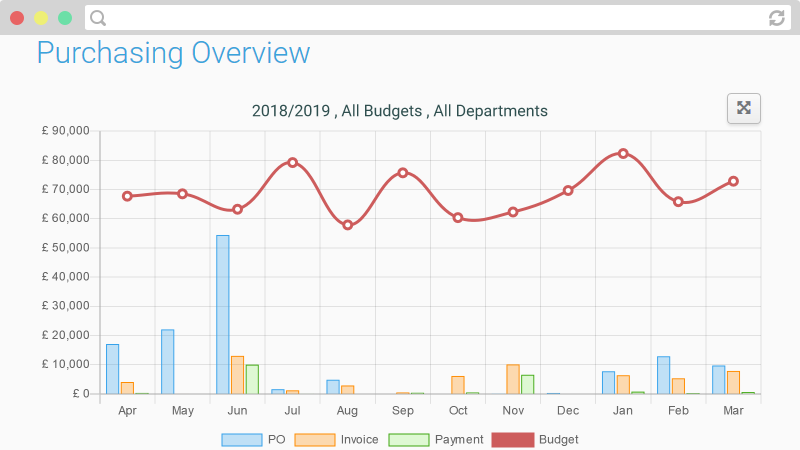Screen dimensions: 800x450
Task: Select the May budget data point
Action: tap(182, 194)
